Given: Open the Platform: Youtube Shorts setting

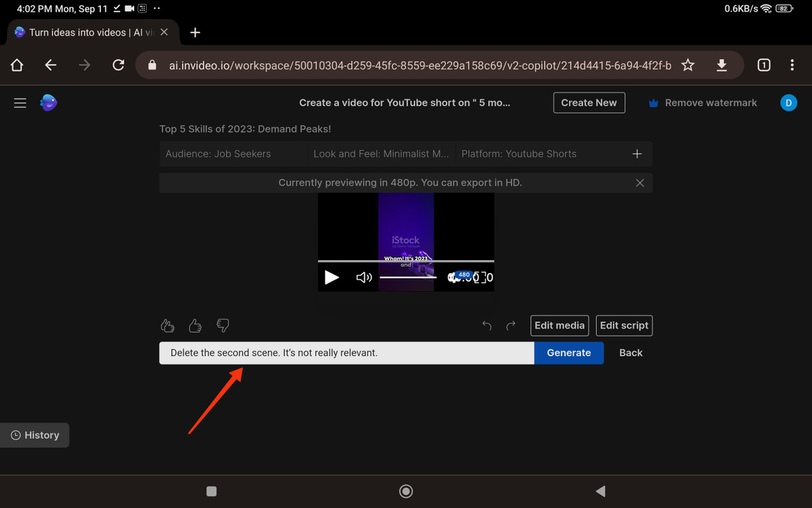Looking at the screenshot, I should 519,154.
